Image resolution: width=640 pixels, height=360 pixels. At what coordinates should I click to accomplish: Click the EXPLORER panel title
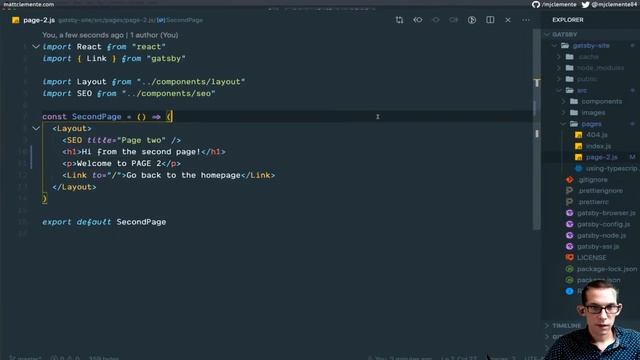click(x=568, y=20)
